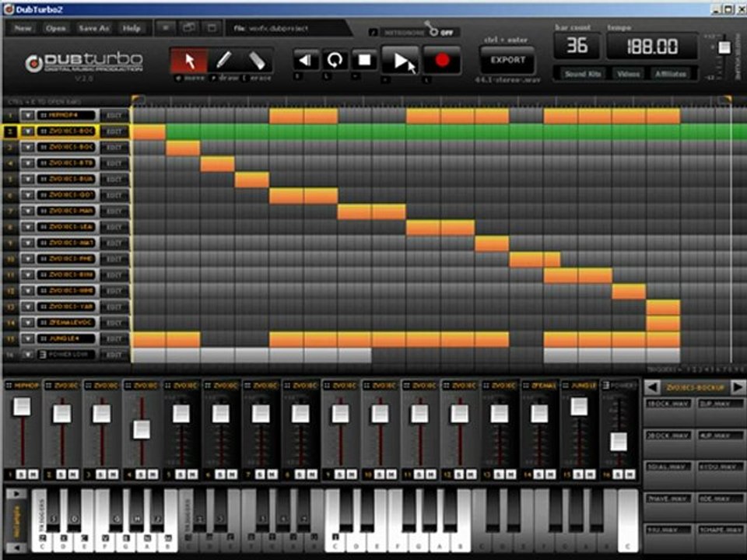
Task: Click the stop playback button
Action: pyautogui.click(x=364, y=60)
